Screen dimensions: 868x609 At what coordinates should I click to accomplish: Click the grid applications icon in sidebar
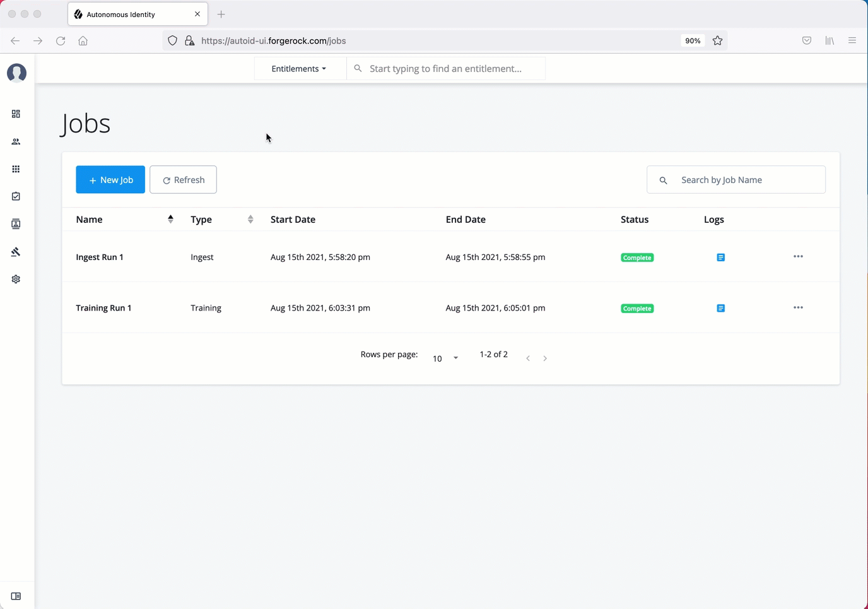coord(16,169)
